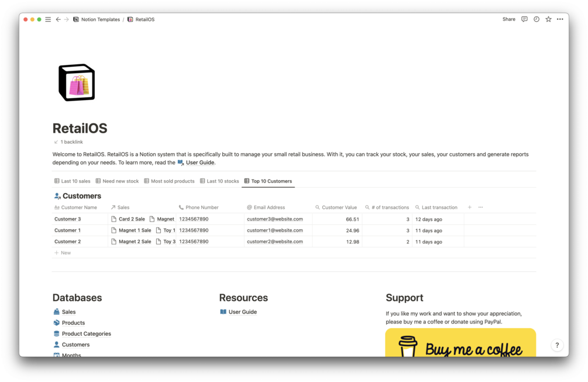Open the Product Categories database link
Image resolution: width=588 pixels, height=382 pixels.
[82, 333]
